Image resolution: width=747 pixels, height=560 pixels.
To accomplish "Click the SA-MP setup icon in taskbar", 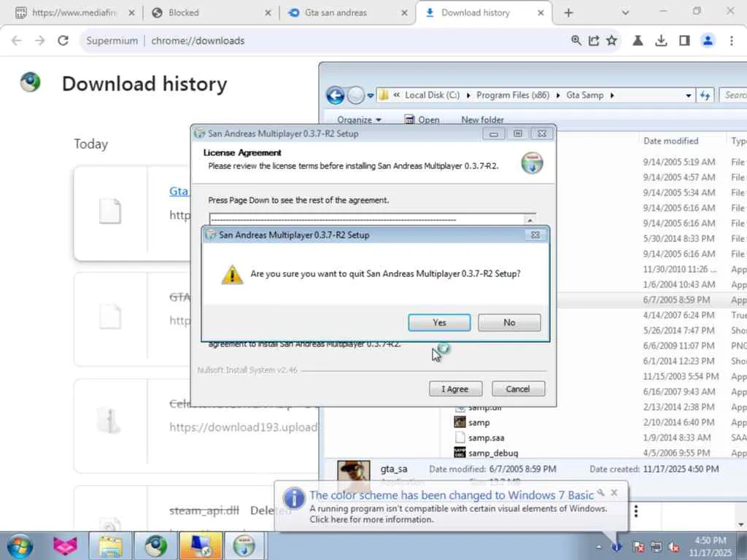I will click(x=244, y=546).
